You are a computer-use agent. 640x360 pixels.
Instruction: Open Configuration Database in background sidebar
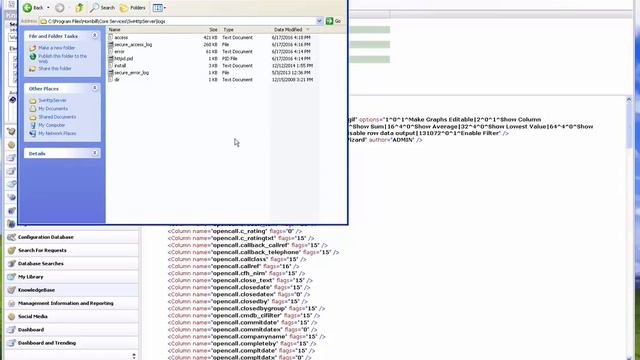72,237
